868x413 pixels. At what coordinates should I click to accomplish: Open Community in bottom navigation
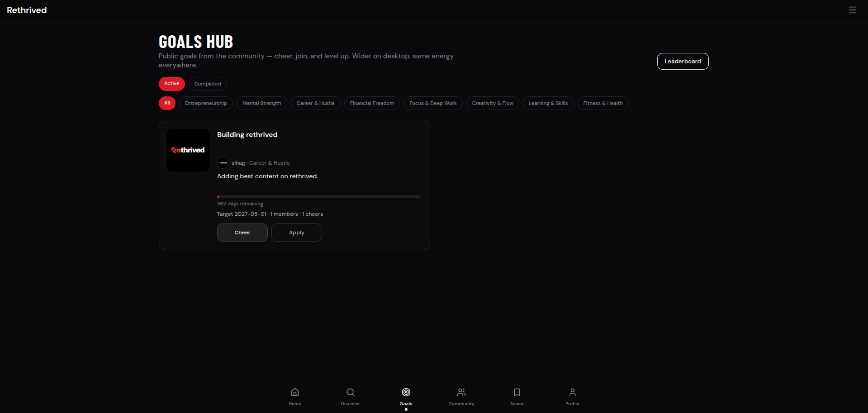pyautogui.click(x=461, y=397)
